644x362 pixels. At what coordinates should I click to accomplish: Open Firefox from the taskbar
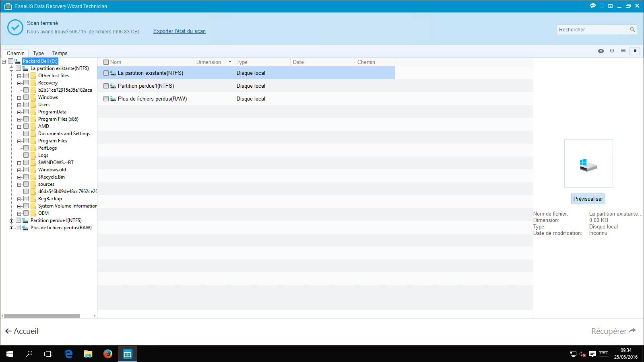(107, 354)
